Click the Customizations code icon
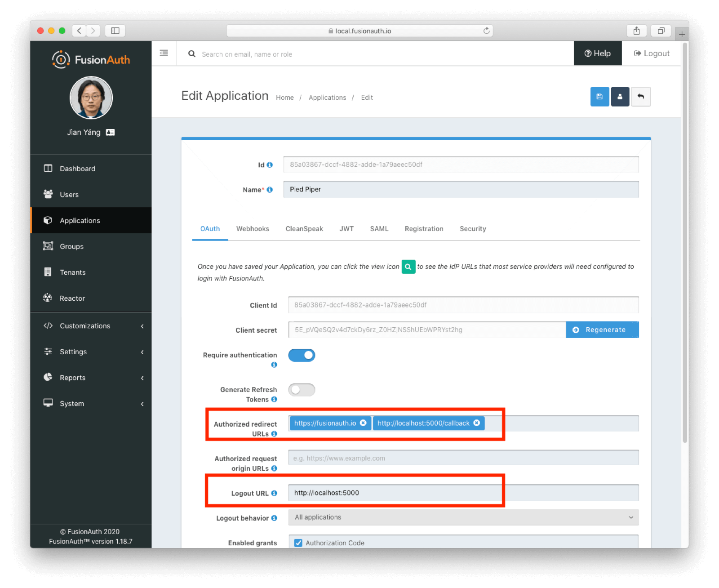Image resolution: width=719 pixels, height=588 pixels. point(48,325)
